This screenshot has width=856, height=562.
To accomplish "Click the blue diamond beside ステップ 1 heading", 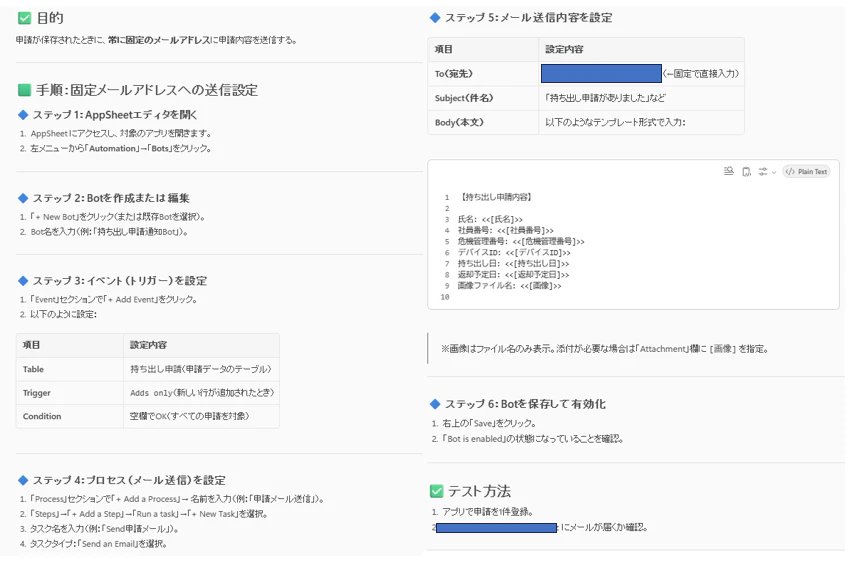I will [x=23, y=115].
